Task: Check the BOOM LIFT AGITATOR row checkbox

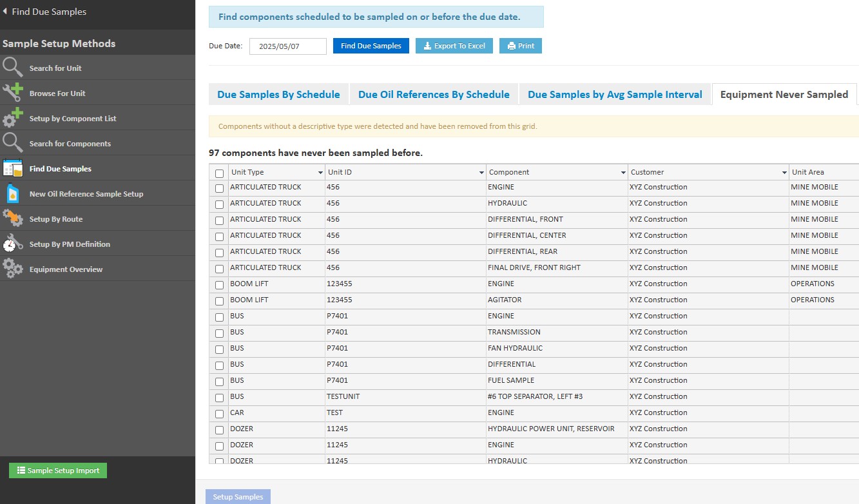Action: click(220, 301)
